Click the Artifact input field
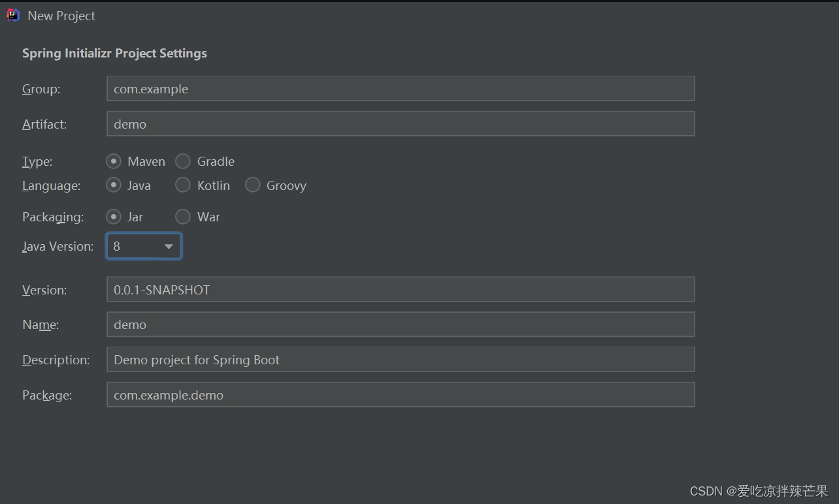This screenshot has height=504, width=839. (401, 124)
